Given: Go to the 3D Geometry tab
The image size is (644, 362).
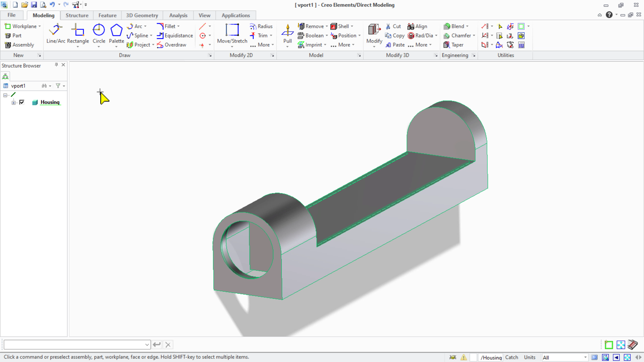Looking at the screenshot, I should (142, 15).
